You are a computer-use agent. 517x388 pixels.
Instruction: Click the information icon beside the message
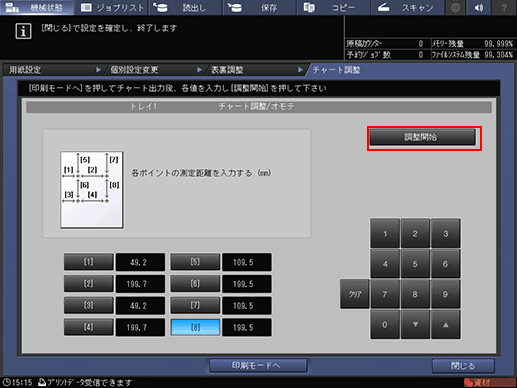pyautogui.click(x=23, y=31)
